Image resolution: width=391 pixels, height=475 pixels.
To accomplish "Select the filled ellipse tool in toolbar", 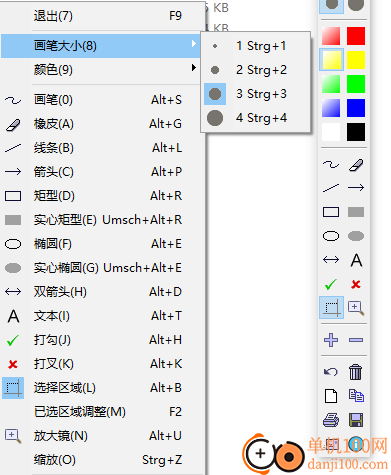I will click(x=356, y=236).
